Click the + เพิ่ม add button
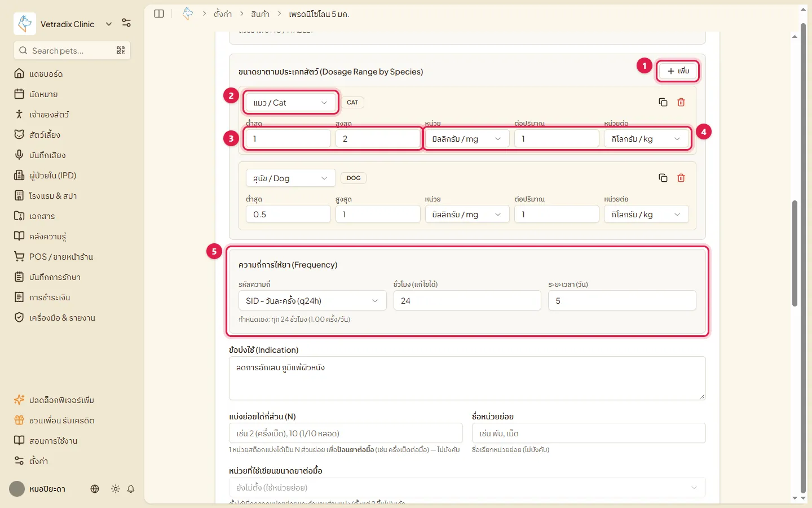 pyautogui.click(x=678, y=71)
